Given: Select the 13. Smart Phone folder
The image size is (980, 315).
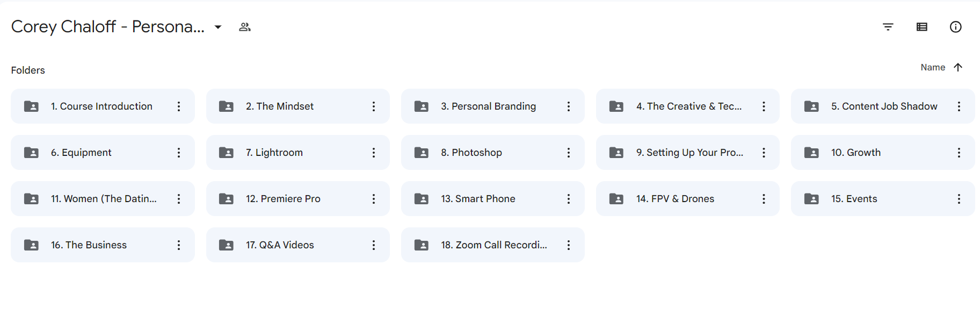Looking at the screenshot, I should point(493,199).
